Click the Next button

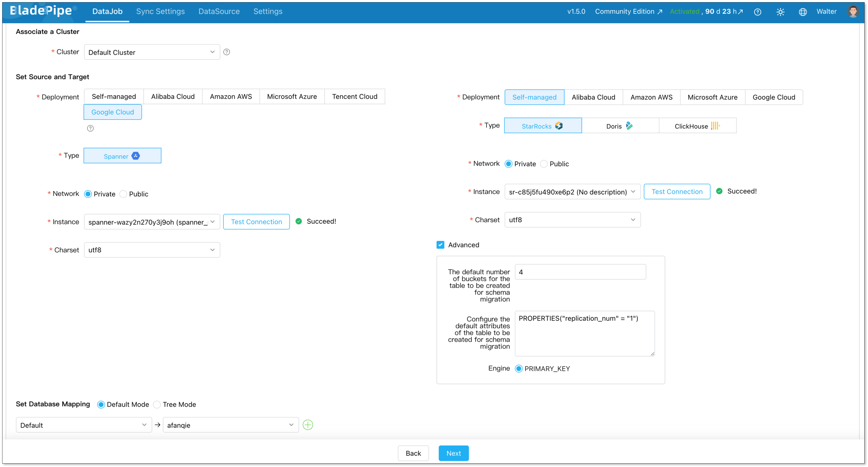tap(453, 453)
